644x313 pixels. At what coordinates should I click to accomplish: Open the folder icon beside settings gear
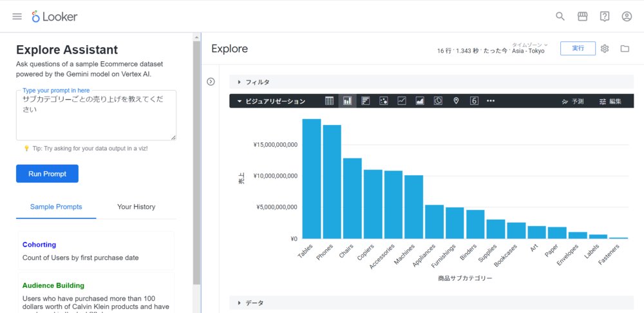click(x=625, y=48)
